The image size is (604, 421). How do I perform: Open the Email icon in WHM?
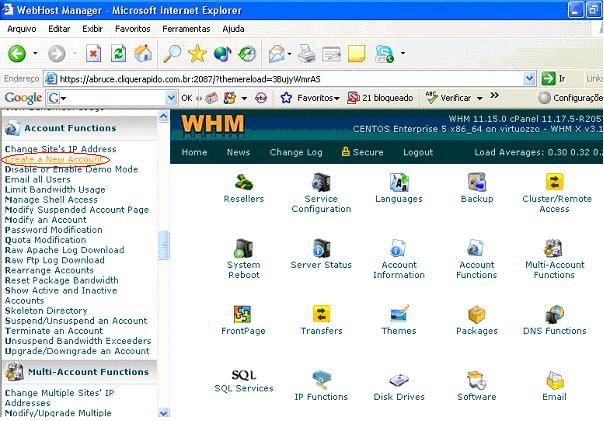tap(554, 381)
